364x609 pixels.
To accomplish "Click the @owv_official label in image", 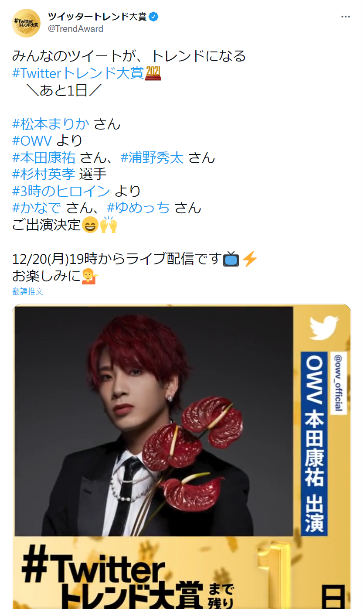I will click(338, 383).
